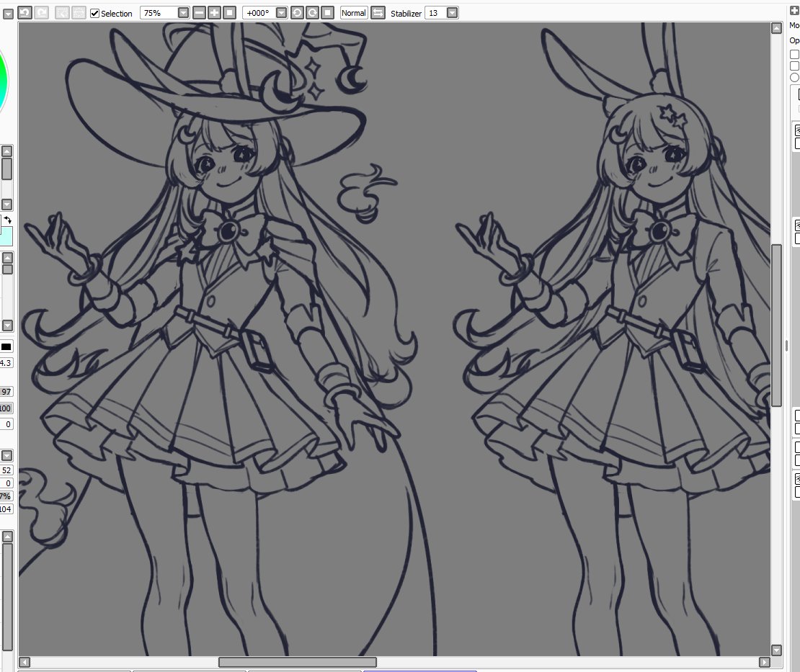
Task: Click the greyed-out redo arrow button
Action: [41, 13]
